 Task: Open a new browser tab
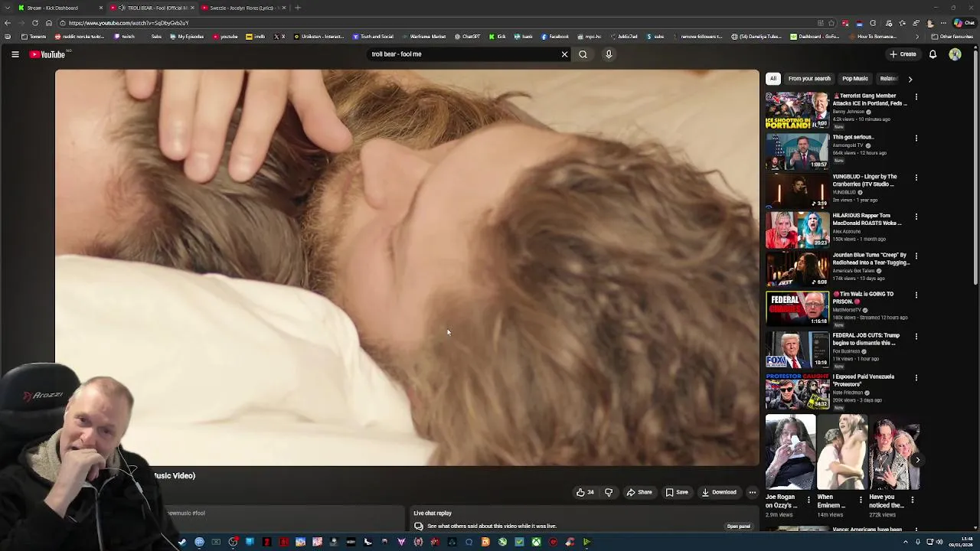[x=298, y=8]
